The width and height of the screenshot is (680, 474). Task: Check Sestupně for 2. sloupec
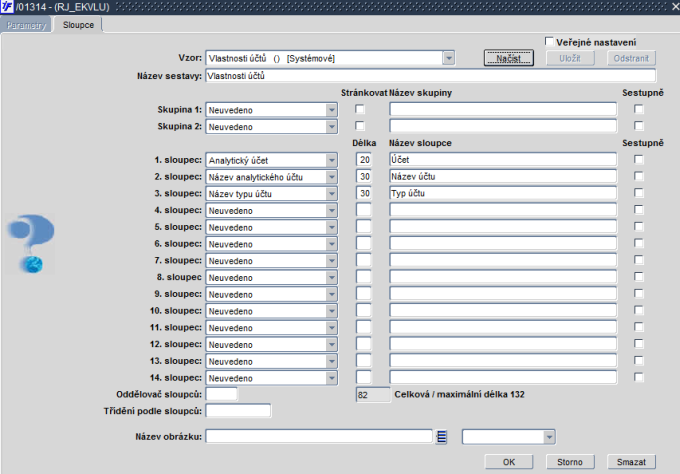coord(638,177)
